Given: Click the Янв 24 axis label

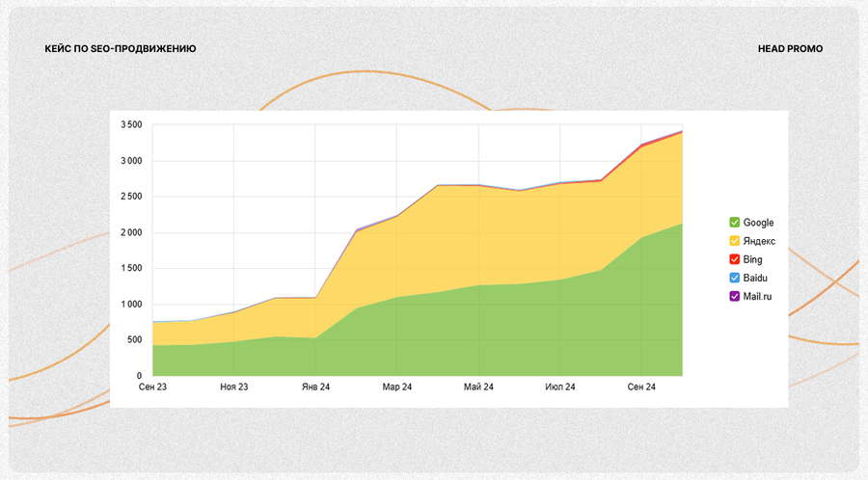Looking at the screenshot, I should 315,387.
